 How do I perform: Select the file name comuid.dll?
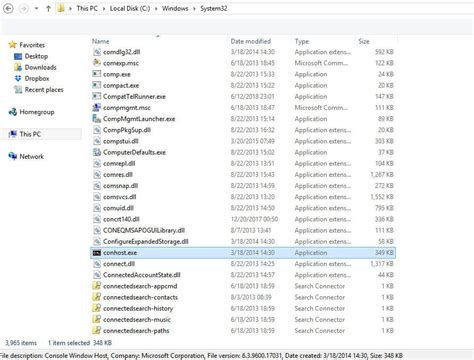point(118,208)
